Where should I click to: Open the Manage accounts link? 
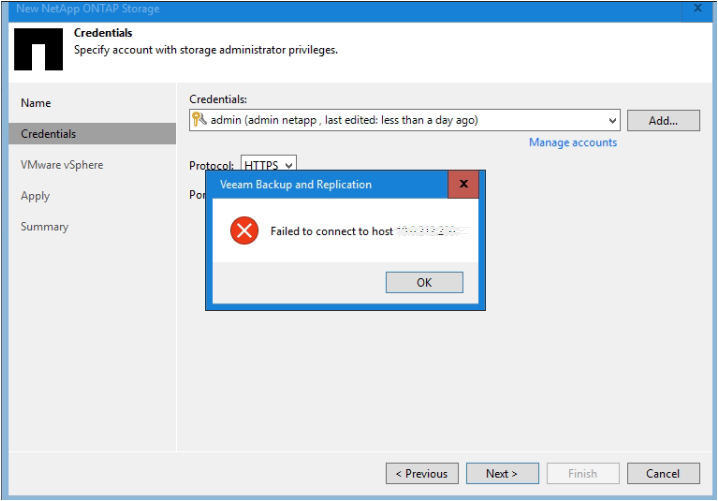click(x=573, y=142)
